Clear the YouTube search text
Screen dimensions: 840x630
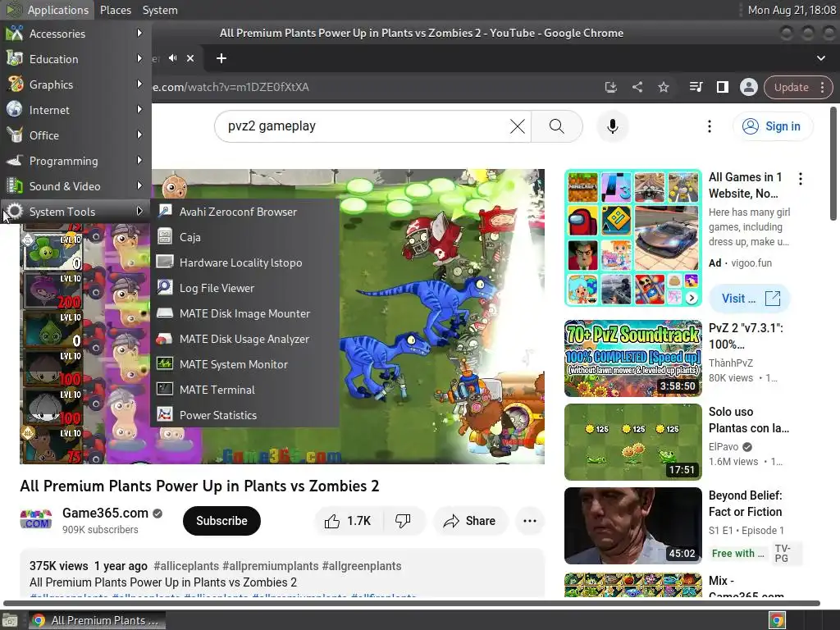click(518, 126)
